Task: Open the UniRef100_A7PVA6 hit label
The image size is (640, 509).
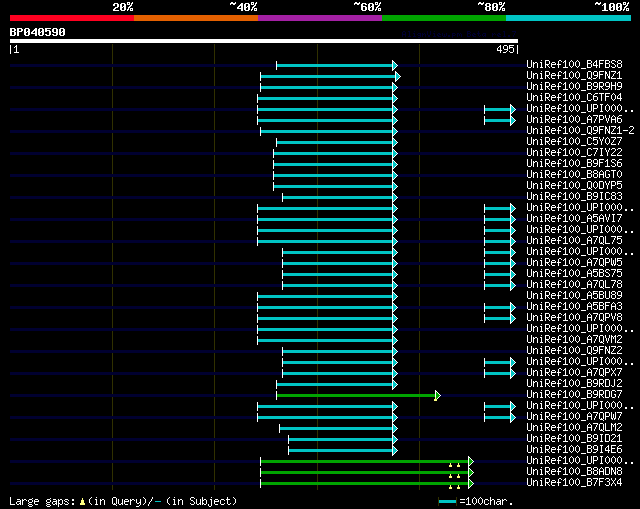Action: [x=574, y=119]
